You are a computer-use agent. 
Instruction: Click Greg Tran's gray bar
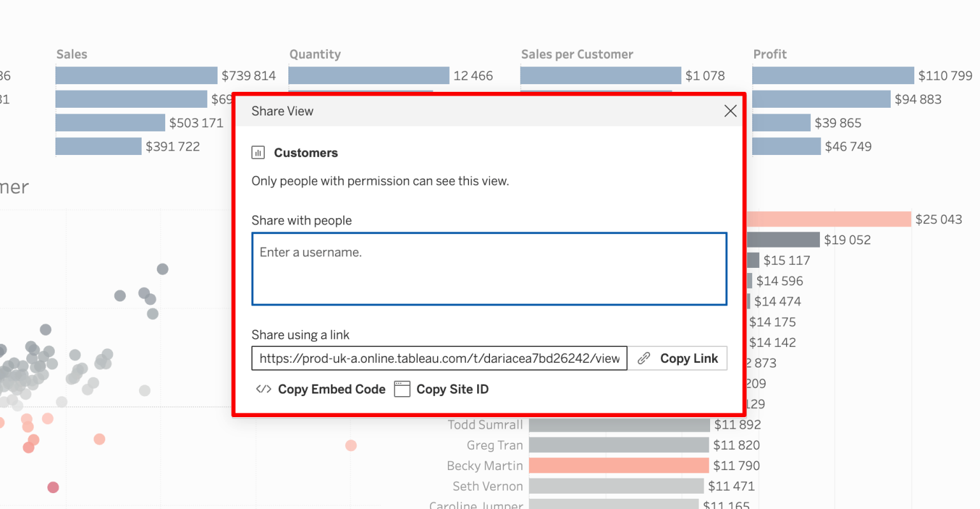pyautogui.click(x=619, y=445)
